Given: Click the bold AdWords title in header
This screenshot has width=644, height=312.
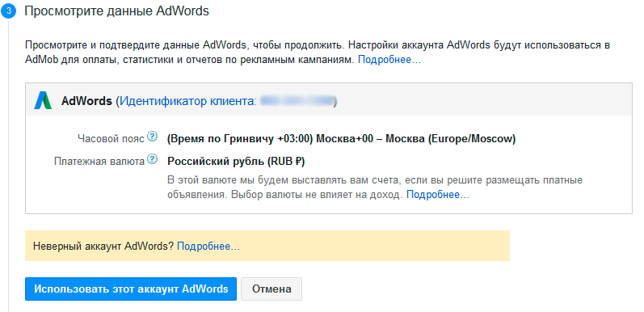Looking at the screenshot, I should [86, 101].
